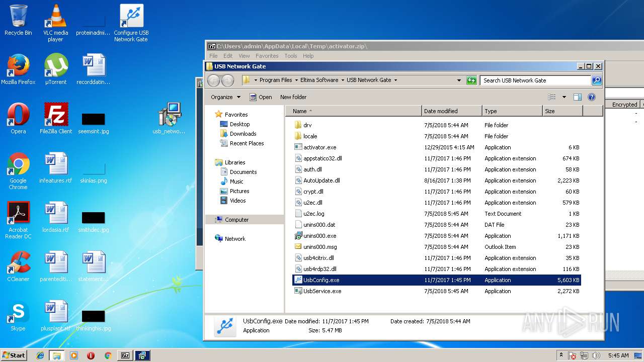Select Computer in navigation pane
644x362 pixels.
(x=232, y=220)
